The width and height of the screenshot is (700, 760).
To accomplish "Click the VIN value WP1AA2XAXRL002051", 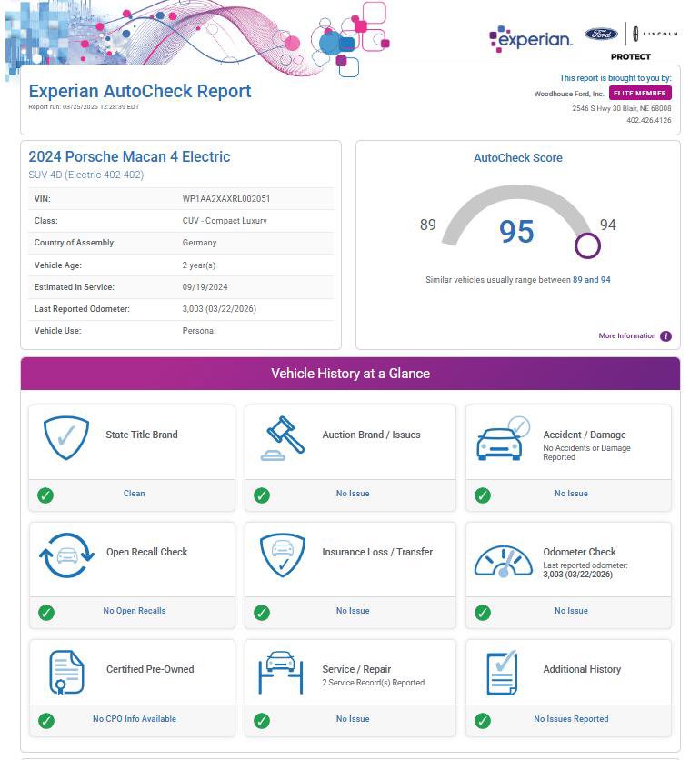I will tap(226, 199).
